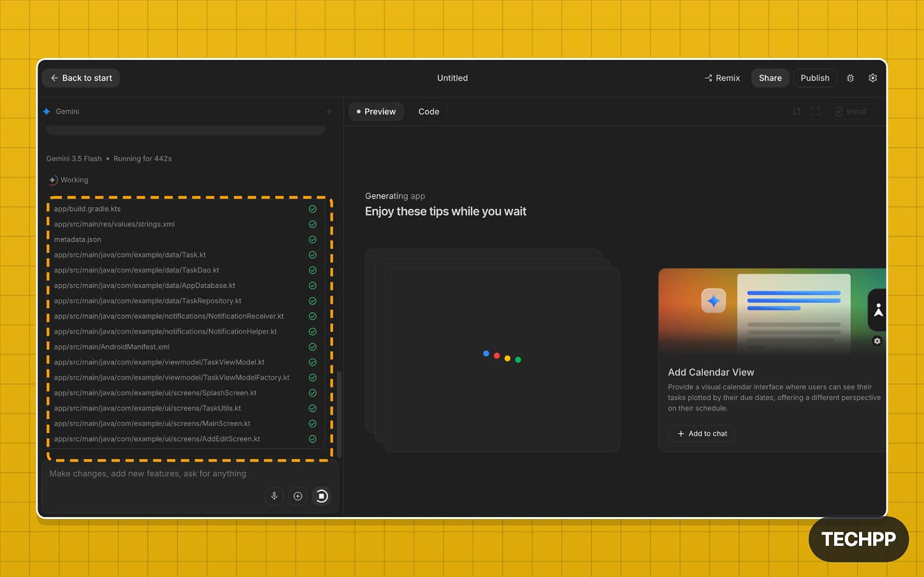Select NotificationHelper.kt file row
924x577 pixels.
coord(185,331)
